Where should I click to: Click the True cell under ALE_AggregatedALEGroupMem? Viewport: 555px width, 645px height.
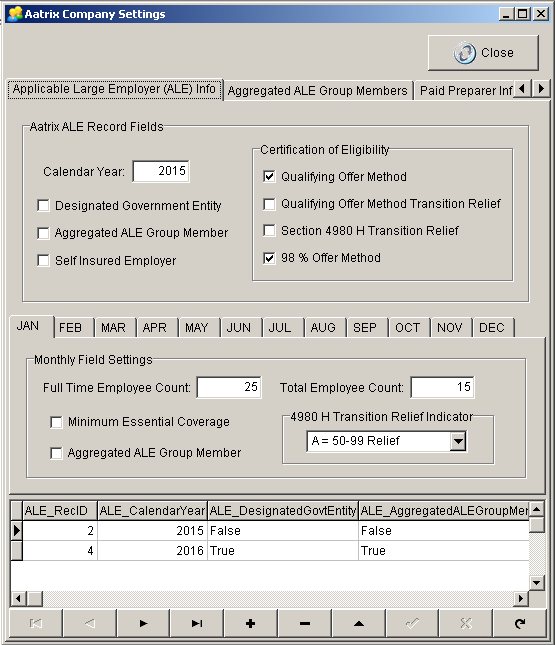[444, 550]
